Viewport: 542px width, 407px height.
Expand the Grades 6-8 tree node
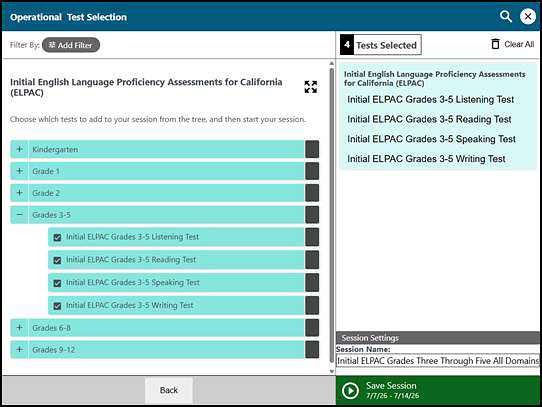(x=20, y=327)
